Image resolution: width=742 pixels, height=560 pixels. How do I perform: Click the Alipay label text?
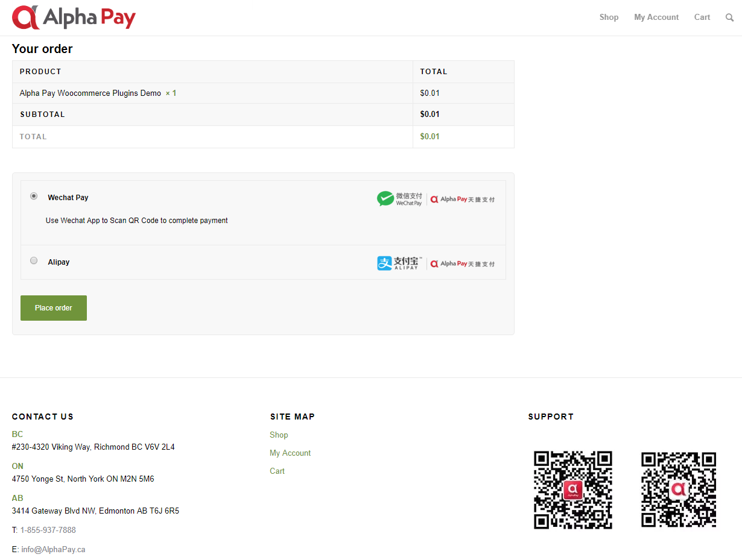(59, 262)
